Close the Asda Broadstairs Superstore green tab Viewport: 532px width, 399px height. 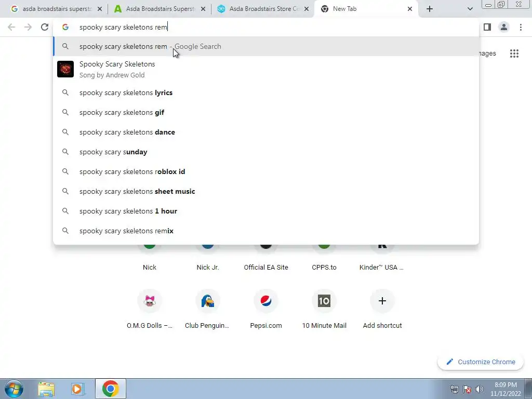[203, 9]
